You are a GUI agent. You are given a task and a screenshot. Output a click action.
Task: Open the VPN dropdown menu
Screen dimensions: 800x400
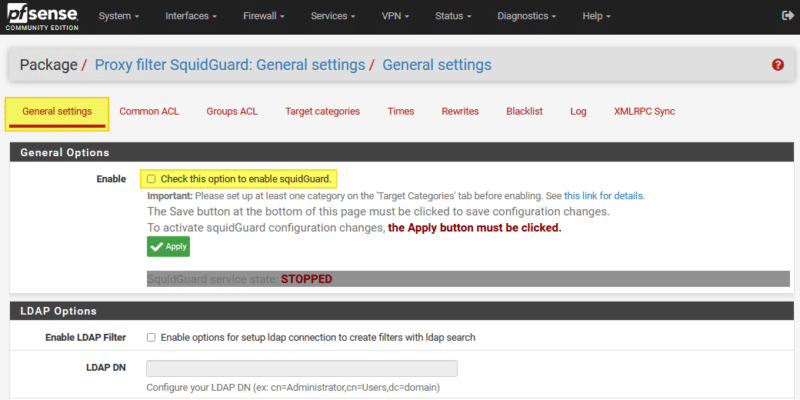(395, 16)
